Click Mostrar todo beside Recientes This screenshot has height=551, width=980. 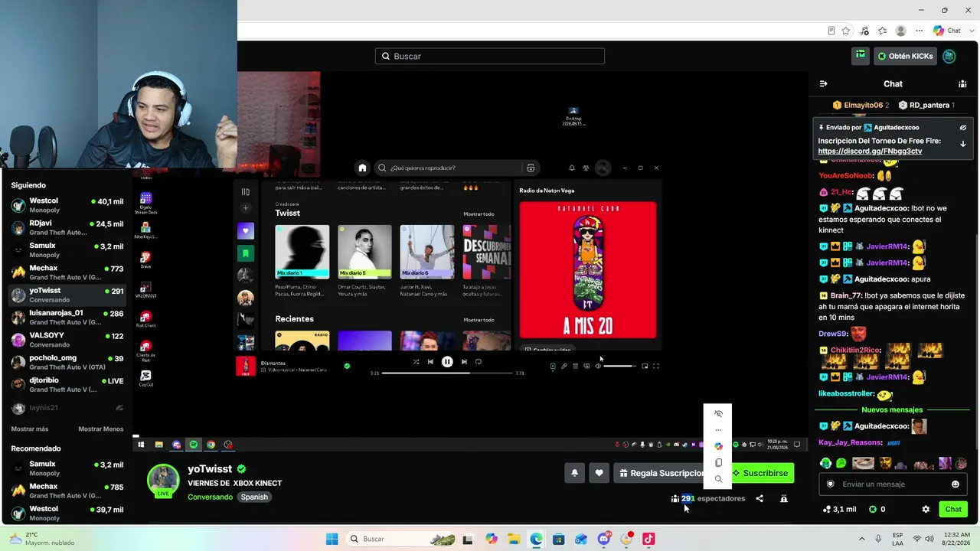[x=479, y=320]
